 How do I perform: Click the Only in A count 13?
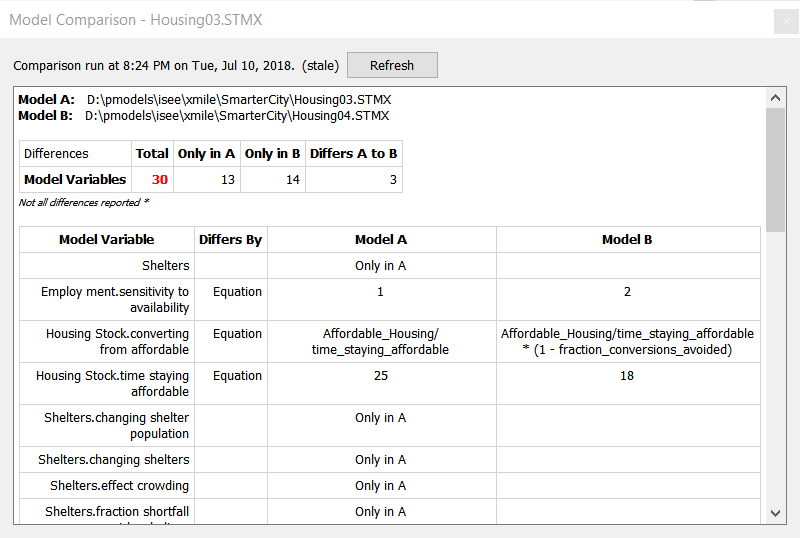[x=228, y=180]
